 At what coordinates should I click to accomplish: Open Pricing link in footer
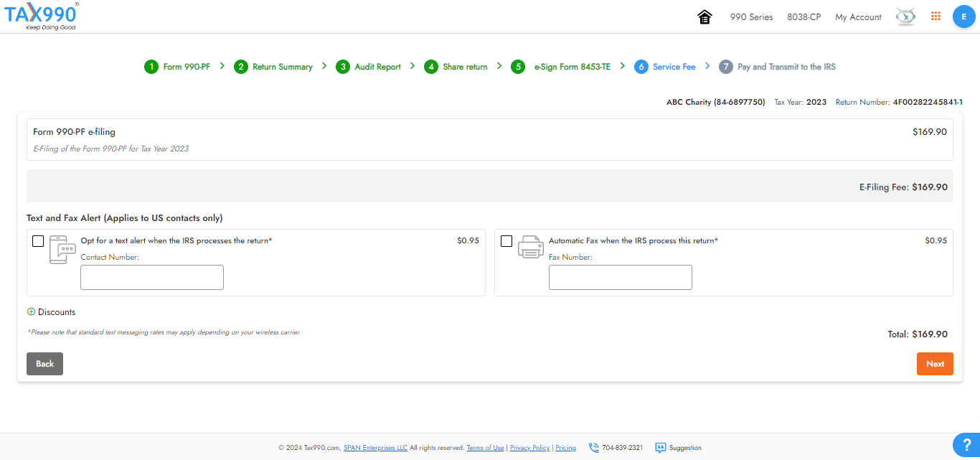pyautogui.click(x=565, y=448)
